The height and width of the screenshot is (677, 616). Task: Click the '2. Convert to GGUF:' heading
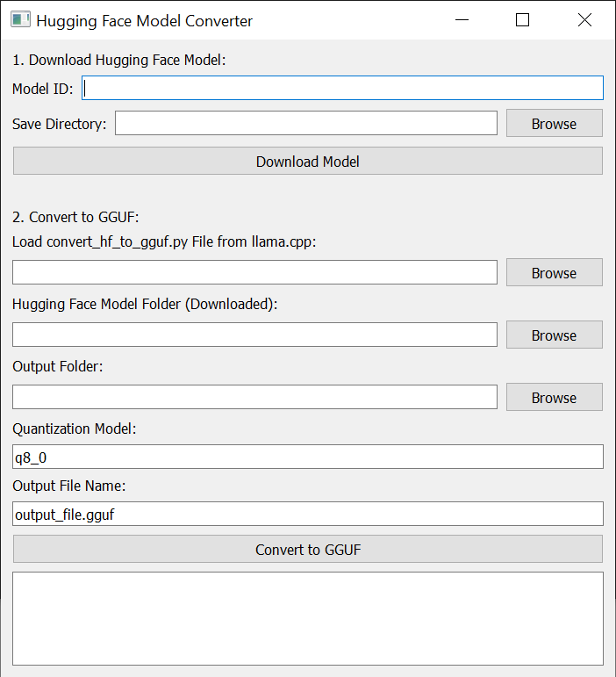click(x=75, y=217)
